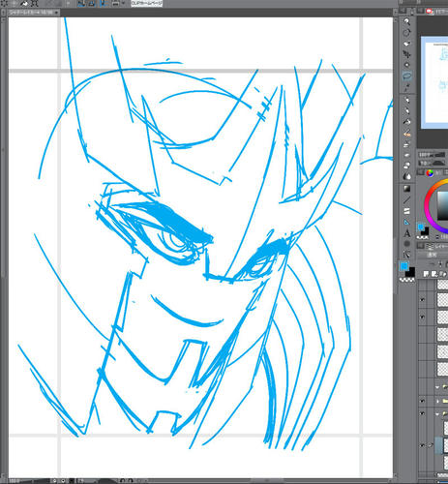Viewport: 448px width, 484px height.
Task: Collapse the lower expanded layer folder
Action: point(437,414)
